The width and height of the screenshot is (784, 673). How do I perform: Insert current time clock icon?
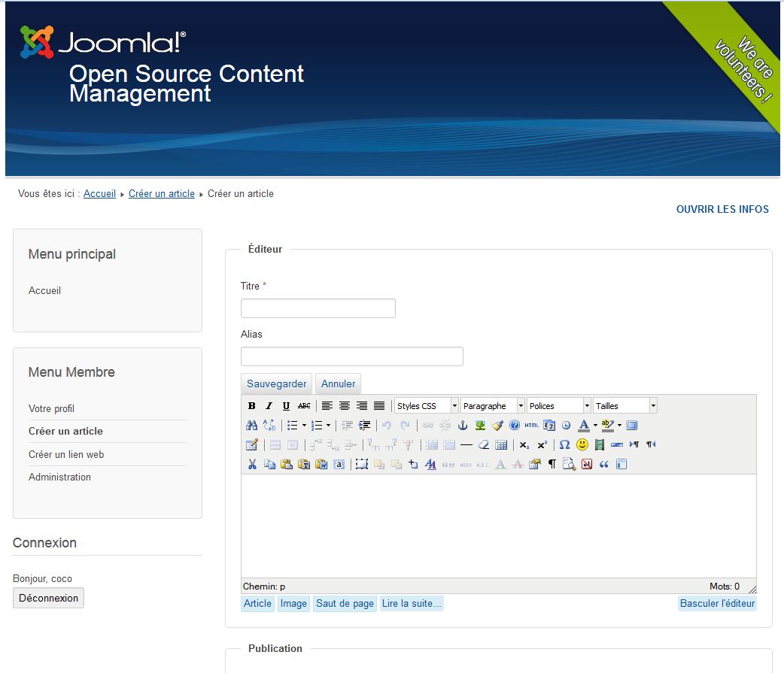[x=566, y=425]
